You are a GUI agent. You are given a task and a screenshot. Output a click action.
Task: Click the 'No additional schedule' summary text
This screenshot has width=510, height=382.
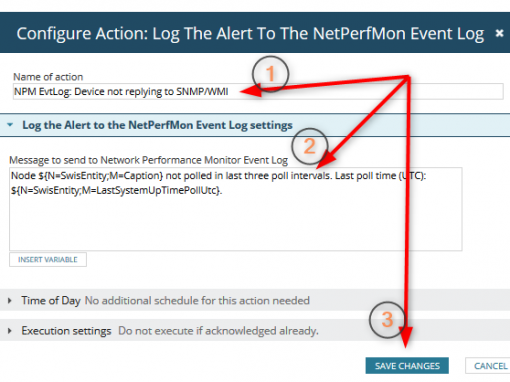[197, 301]
